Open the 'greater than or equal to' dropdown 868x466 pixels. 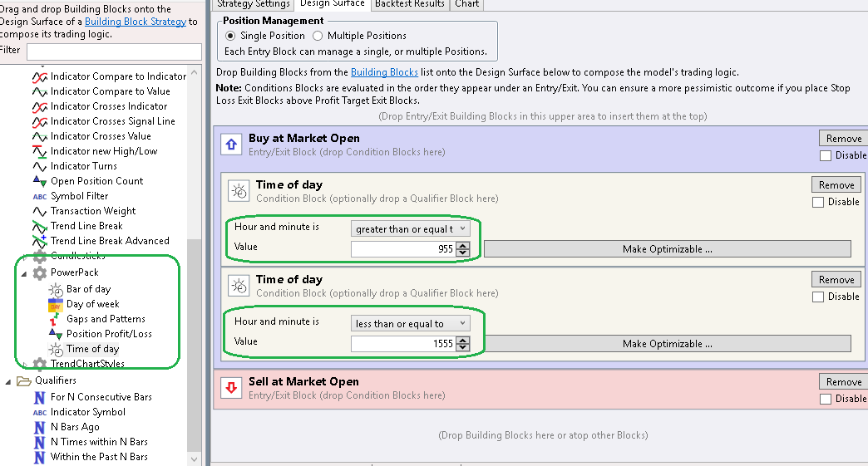[411, 228]
